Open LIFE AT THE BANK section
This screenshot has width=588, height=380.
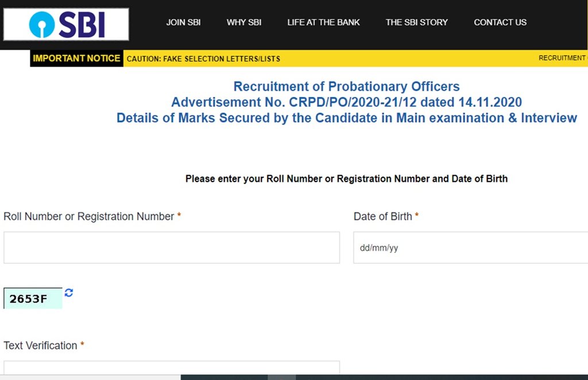click(x=323, y=22)
